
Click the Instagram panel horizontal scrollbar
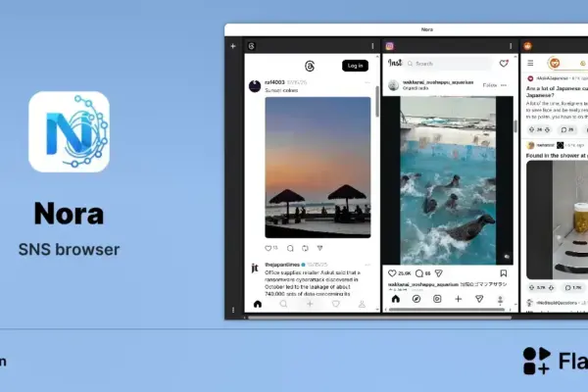click(447, 310)
